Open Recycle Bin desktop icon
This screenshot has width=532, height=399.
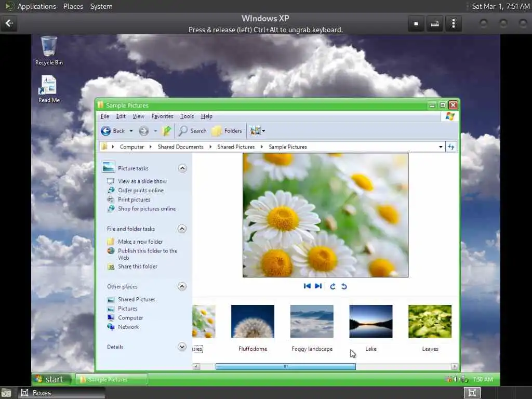[49, 51]
